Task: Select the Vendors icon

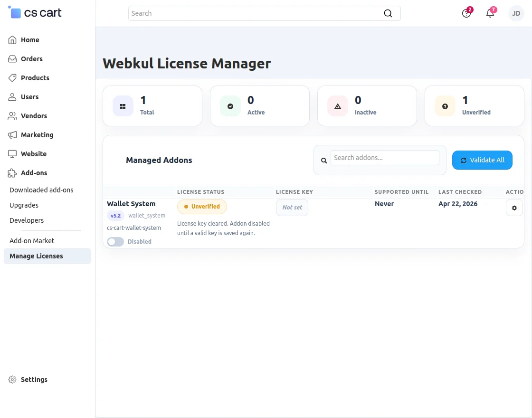Action: (11, 116)
